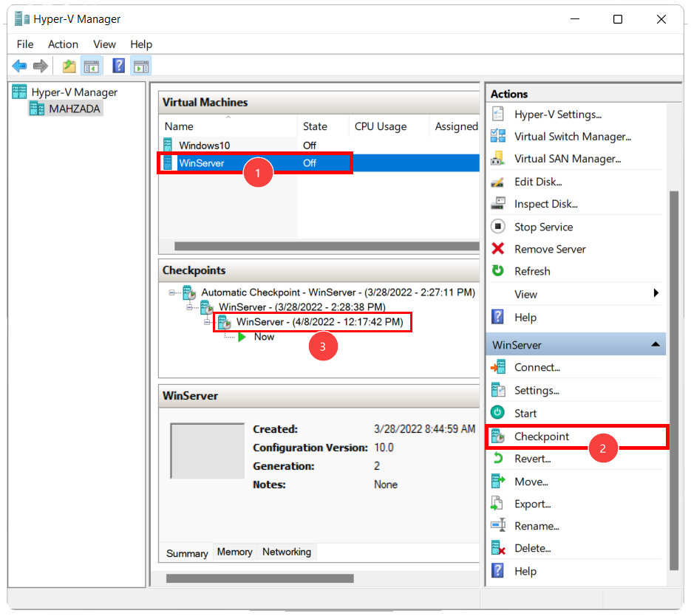Select Hyper-V Manager root in tree
The height and width of the screenshot is (616, 691).
74,92
